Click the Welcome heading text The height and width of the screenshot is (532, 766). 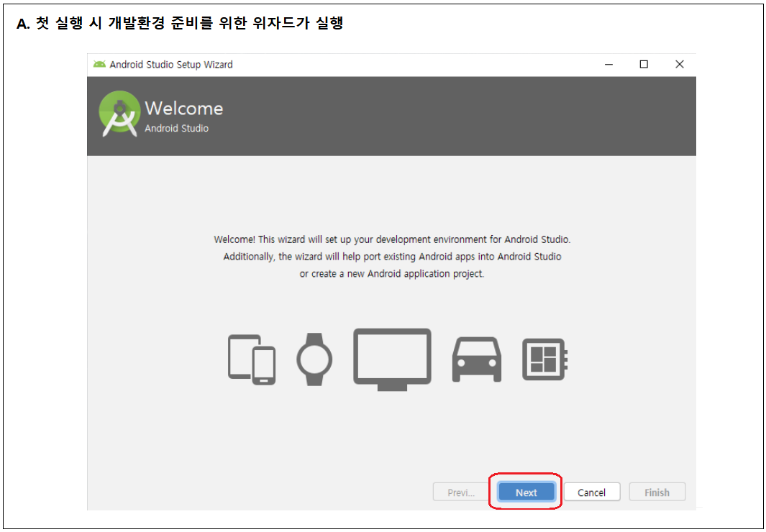pos(183,109)
